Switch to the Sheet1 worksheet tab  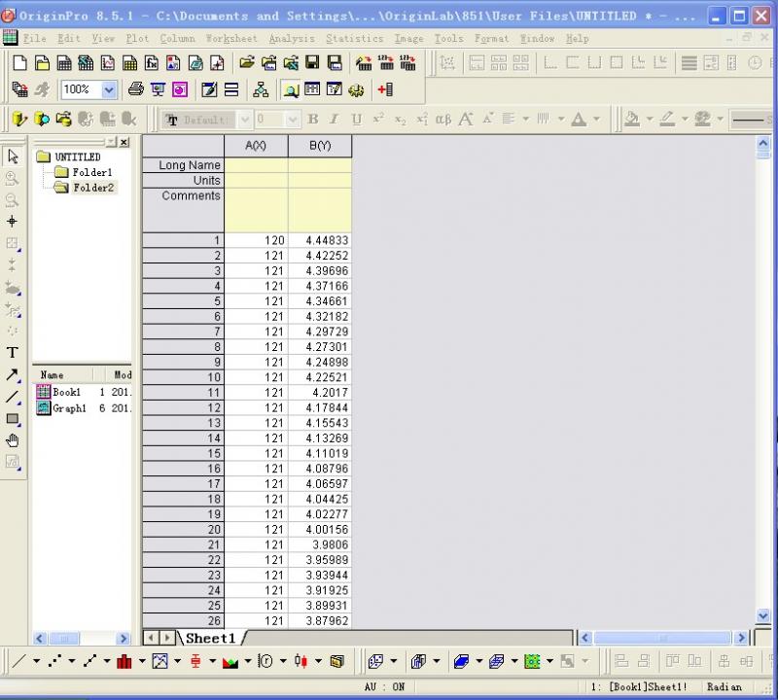point(211,639)
